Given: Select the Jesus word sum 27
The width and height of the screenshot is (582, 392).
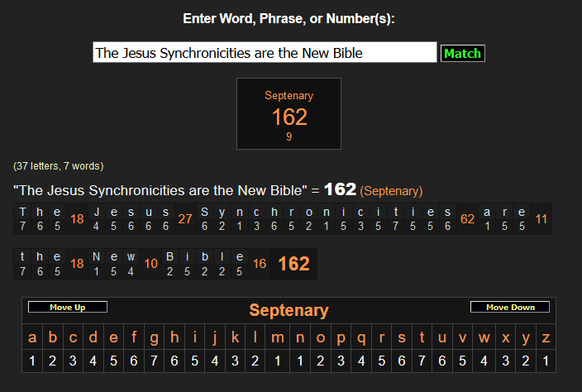Looking at the screenshot, I should pyautogui.click(x=185, y=219).
